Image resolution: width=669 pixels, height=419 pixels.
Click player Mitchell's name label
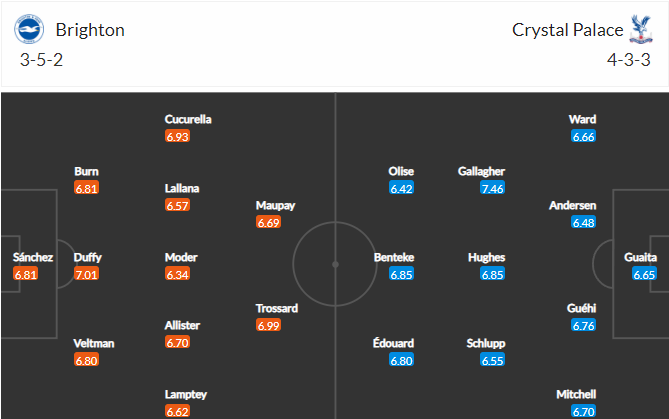[576, 394]
